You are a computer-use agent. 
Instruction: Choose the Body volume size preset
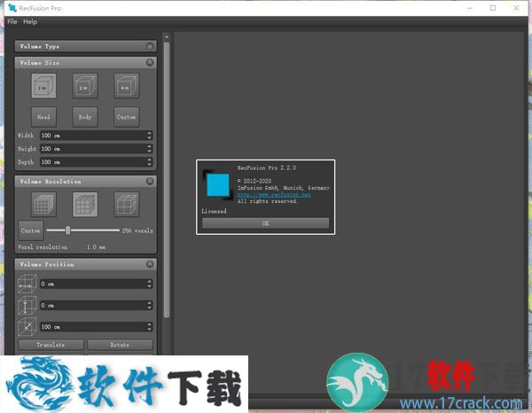(85, 117)
